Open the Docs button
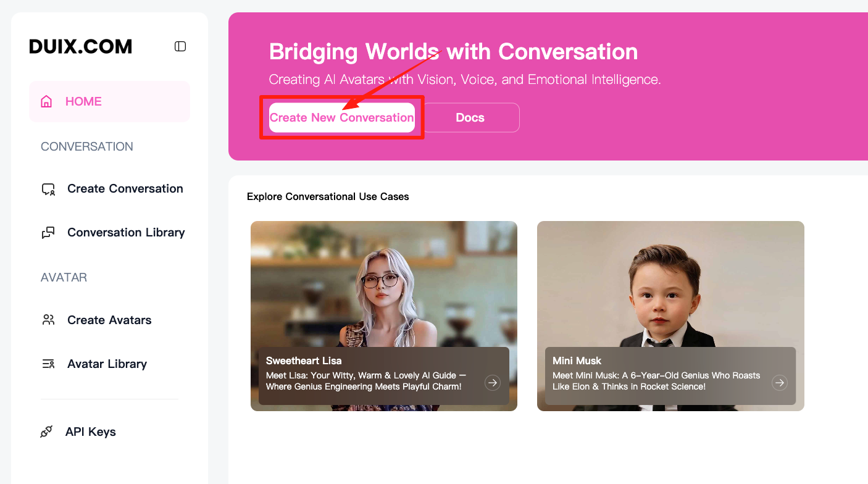Image resolution: width=868 pixels, height=484 pixels. click(x=471, y=117)
